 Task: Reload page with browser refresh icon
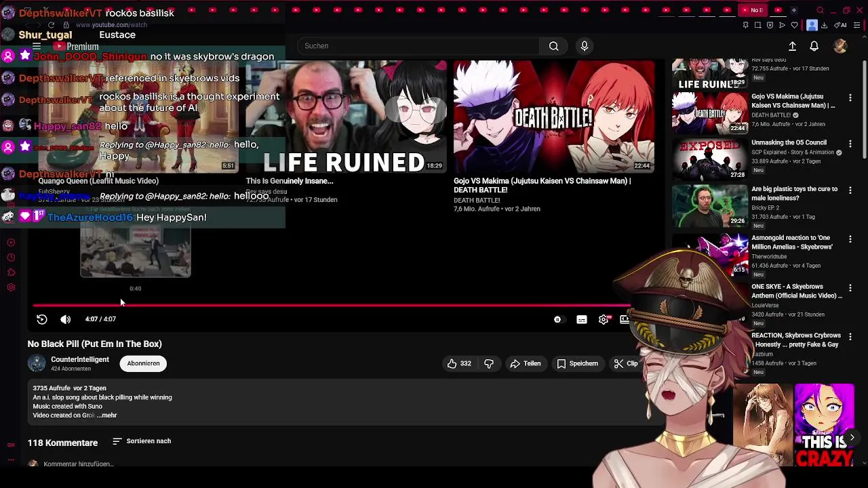click(51, 25)
